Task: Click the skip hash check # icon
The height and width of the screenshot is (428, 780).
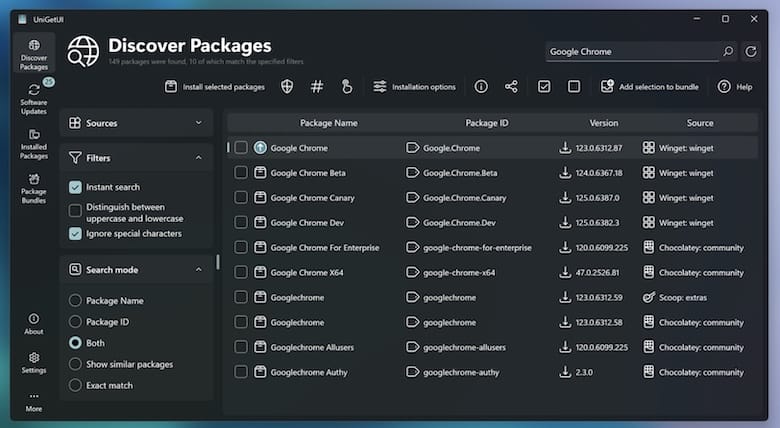Action: 317,87
